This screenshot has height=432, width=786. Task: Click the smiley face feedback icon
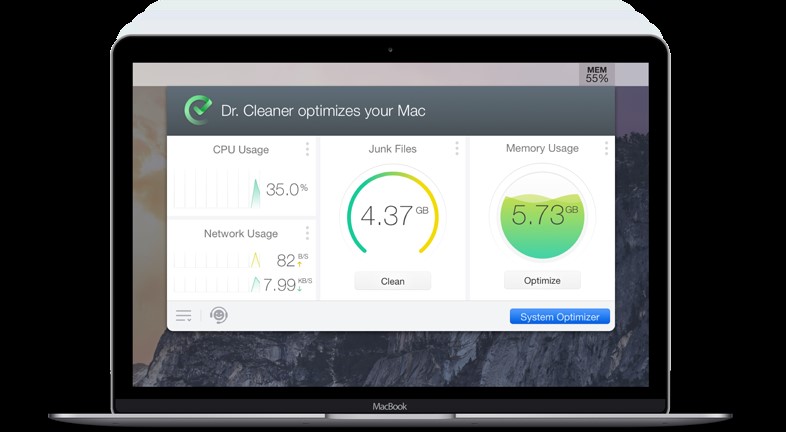tap(218, 316)
